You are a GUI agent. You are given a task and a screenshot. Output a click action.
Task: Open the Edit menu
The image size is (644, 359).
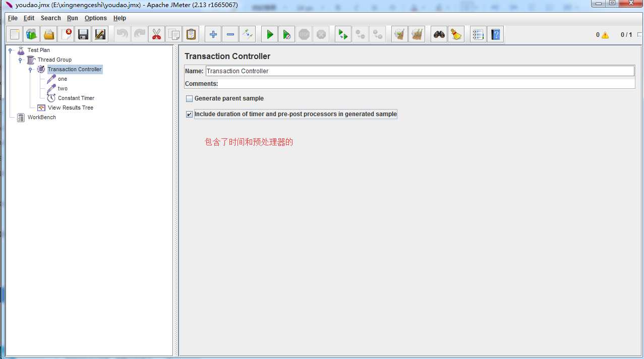tap(29, 18)
